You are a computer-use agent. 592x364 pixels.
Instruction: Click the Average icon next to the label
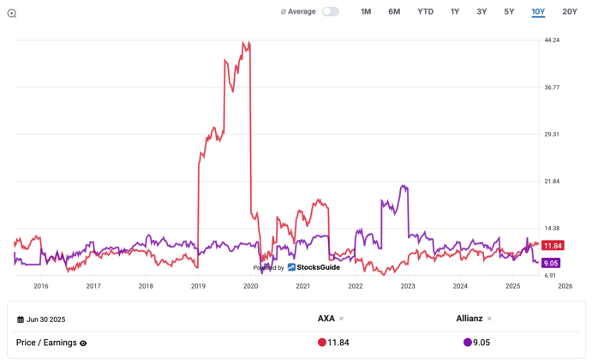coord(284,12)
